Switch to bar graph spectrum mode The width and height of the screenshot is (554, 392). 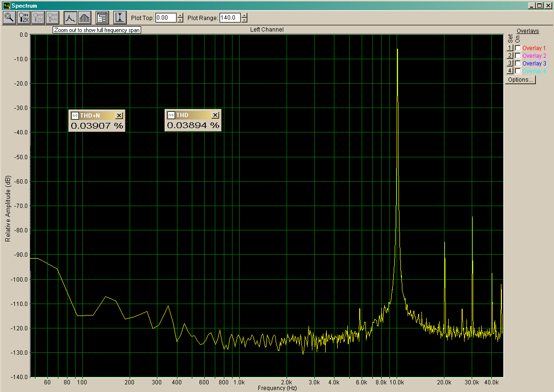(x=85, y=18)
